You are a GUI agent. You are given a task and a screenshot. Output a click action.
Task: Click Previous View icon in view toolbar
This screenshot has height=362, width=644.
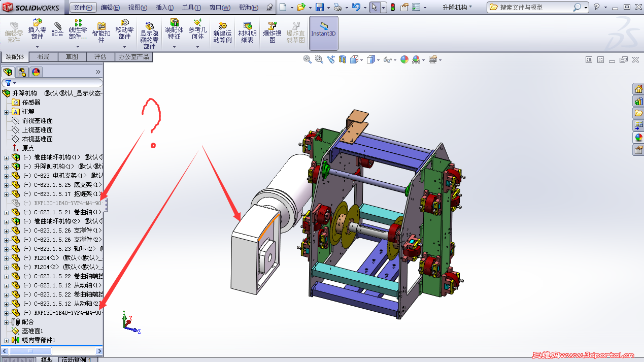coord(331,59)
